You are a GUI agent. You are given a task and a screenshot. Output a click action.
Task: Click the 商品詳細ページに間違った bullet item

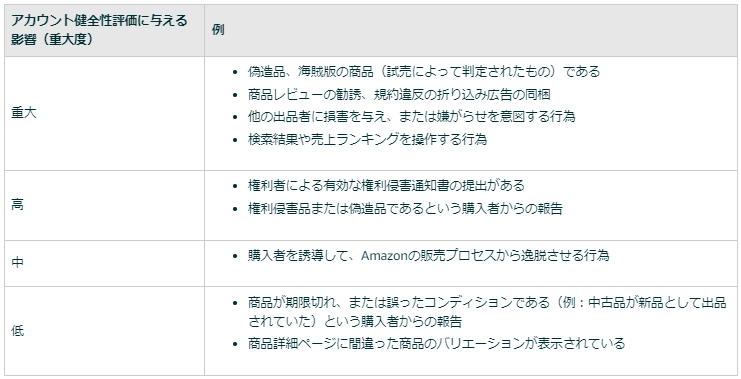coord(436,343)
